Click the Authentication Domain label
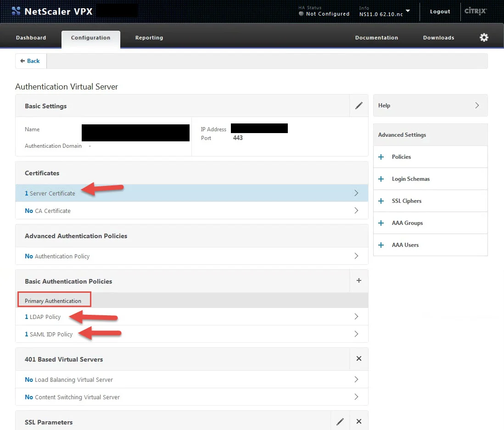 53,146
